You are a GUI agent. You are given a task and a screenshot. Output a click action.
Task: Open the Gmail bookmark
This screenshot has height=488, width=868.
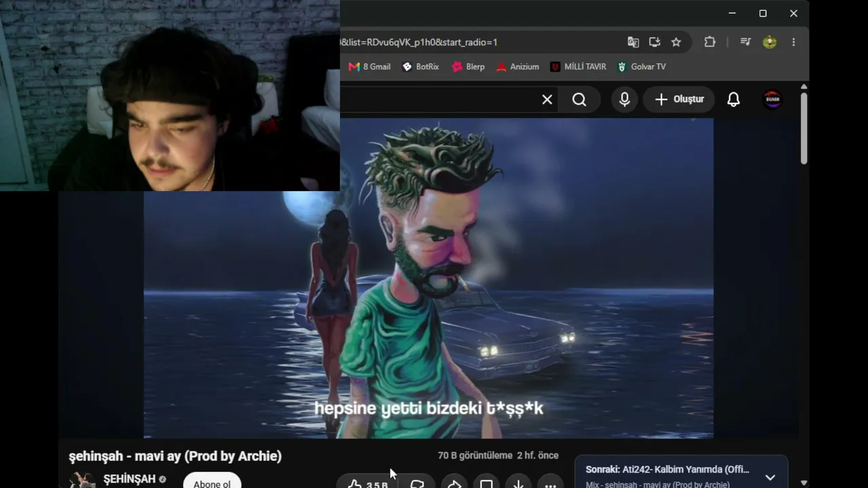tap(370, 66)
